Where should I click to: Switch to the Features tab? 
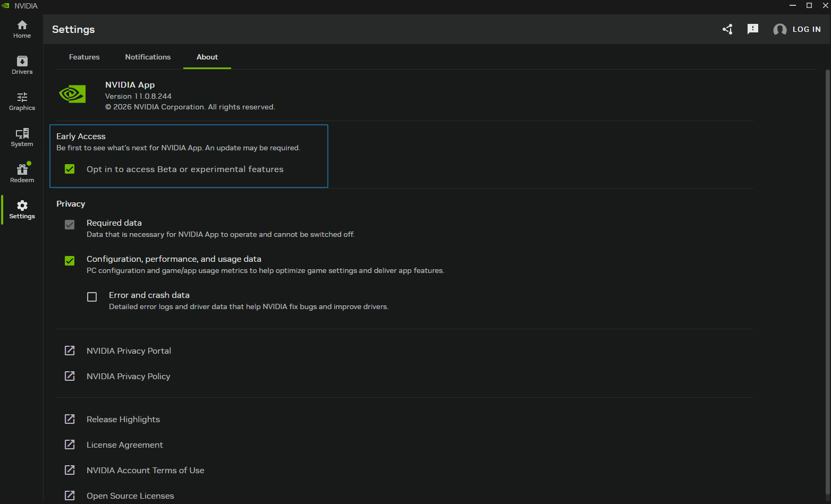(84, 57)
